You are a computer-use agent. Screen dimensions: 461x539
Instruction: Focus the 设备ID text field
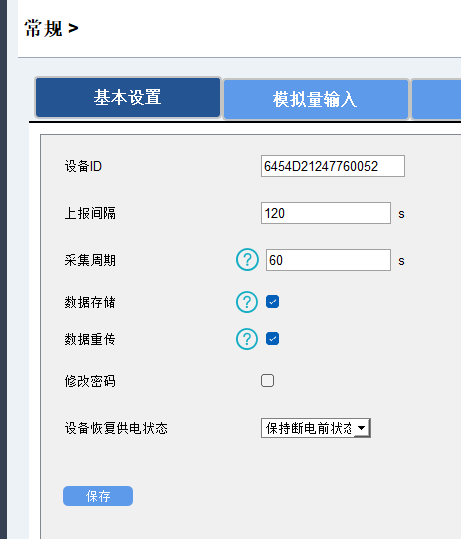coord(333,166)
